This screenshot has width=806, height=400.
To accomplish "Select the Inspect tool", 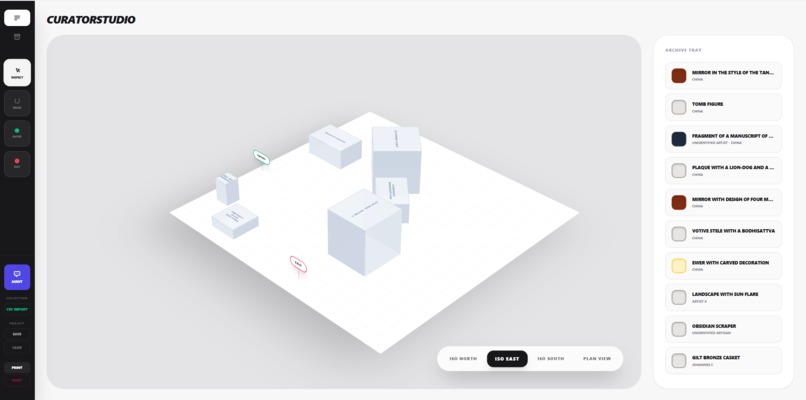I will pos(17,72).
